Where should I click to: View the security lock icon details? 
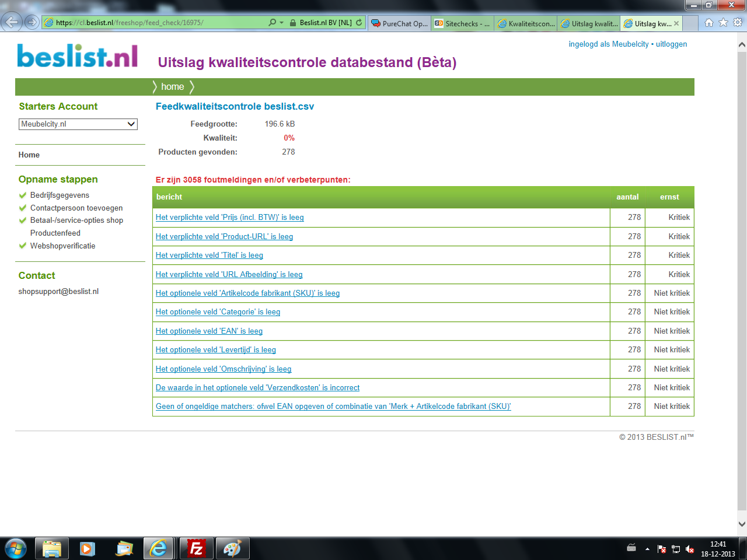(x=293, y=23)
